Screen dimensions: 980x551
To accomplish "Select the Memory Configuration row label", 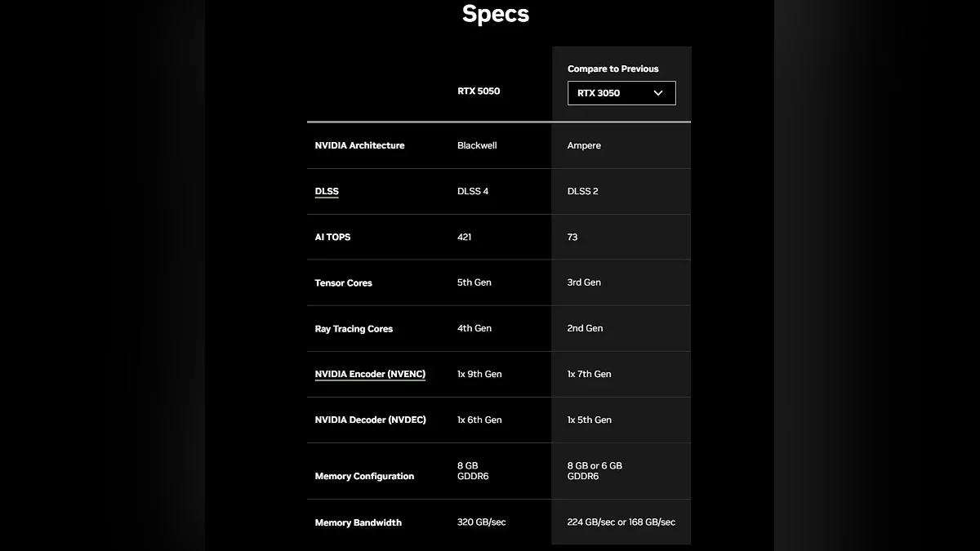I will tap(364, 476).
